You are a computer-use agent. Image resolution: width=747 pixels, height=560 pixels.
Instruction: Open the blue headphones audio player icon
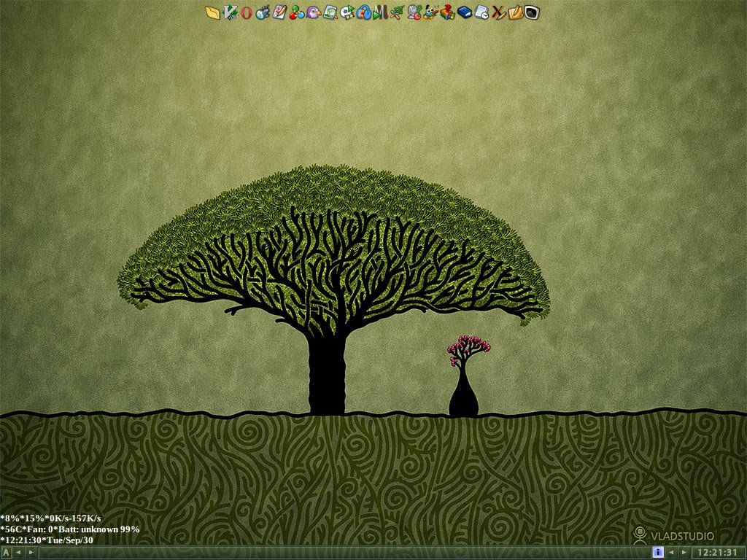tap(364, 12)
